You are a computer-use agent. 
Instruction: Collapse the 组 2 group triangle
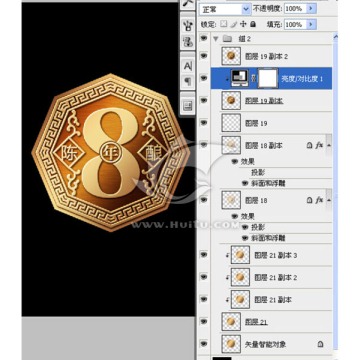pos(215,39)
